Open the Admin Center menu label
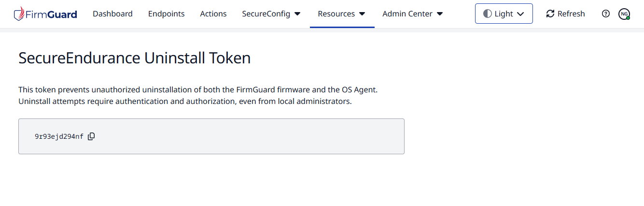The width and height of the screenshot is (644, 206). tap(407, 14)
